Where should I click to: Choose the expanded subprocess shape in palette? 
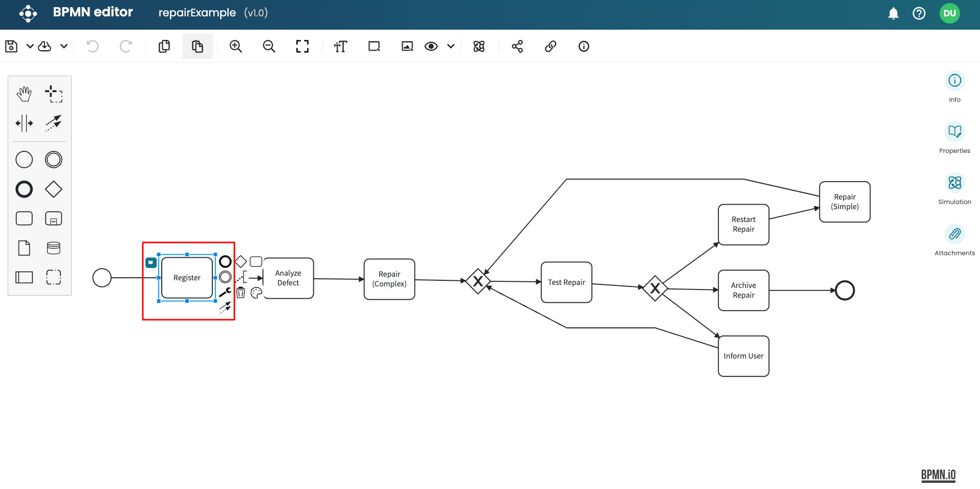coord(53,218)
